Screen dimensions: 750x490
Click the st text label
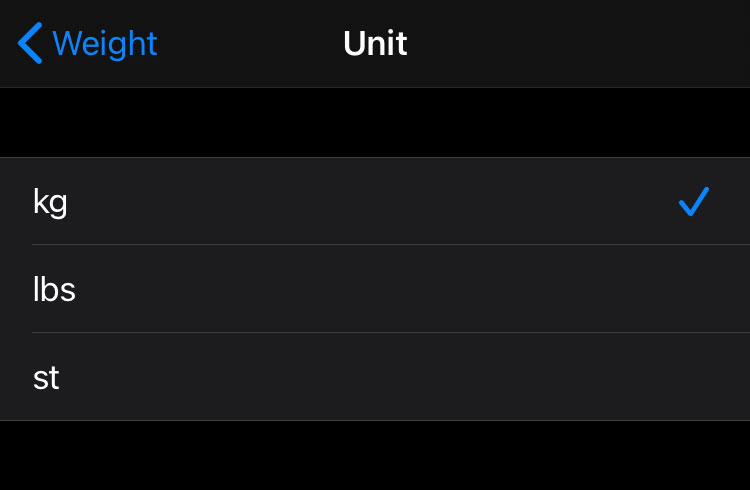pyautogui.click(x=46, y=378)
